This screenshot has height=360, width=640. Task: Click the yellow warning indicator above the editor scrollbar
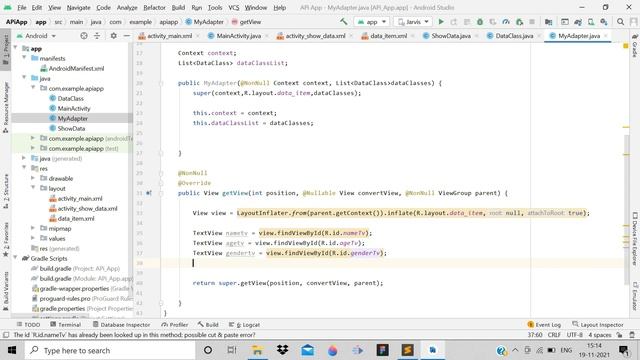tap(626, 46)
